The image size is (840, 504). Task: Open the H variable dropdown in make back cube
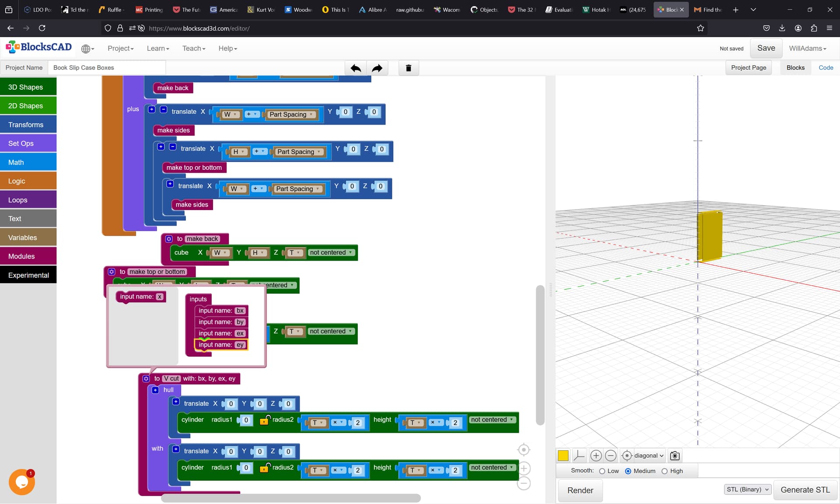pyautogui.click(x=258, y=253)
